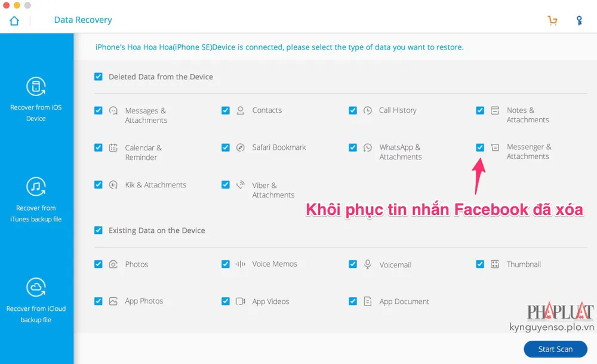The width and height of the screenshot is (597, 364).
Task: Click the Start Scan button
Action: [555, 349]
